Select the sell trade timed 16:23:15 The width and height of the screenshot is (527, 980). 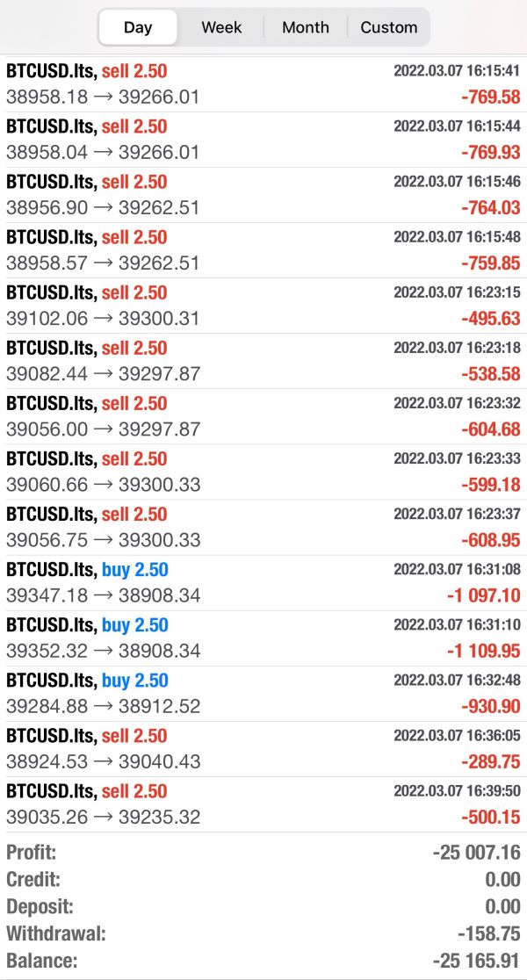(263, 306)
